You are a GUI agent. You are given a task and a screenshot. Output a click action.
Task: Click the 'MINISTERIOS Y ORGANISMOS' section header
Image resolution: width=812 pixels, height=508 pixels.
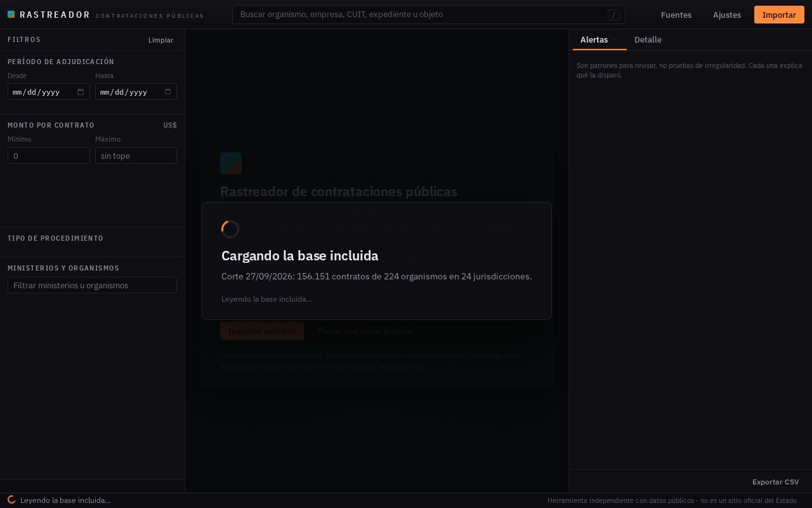point(63,268)
